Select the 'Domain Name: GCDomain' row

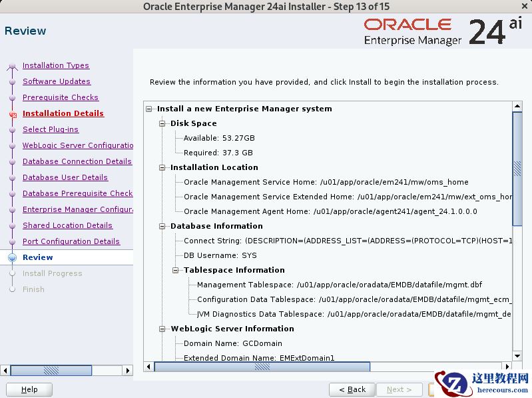click(x=233, y=343)
